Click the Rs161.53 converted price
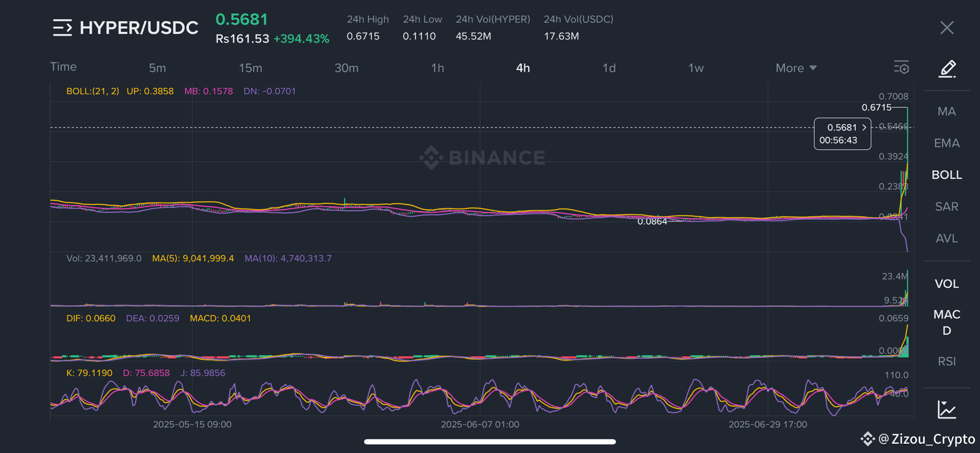 click(x=242, y=39)
